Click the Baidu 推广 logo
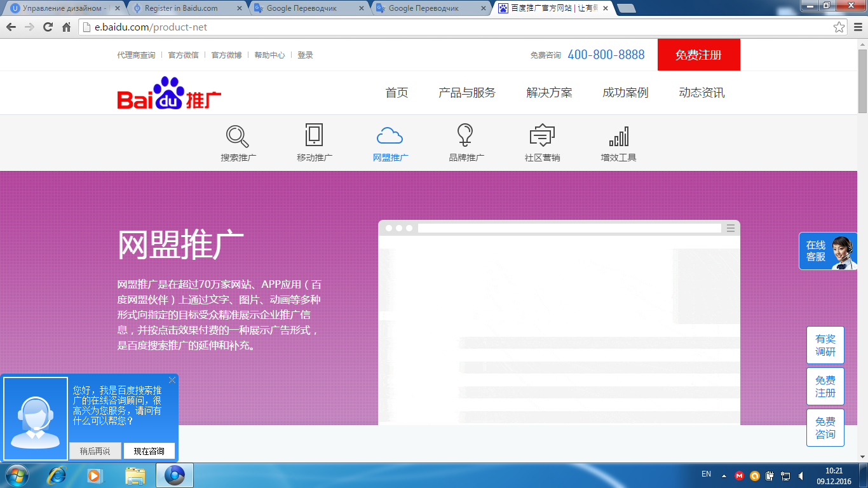Viewport: 868px width, 488px height. (169, 93)
